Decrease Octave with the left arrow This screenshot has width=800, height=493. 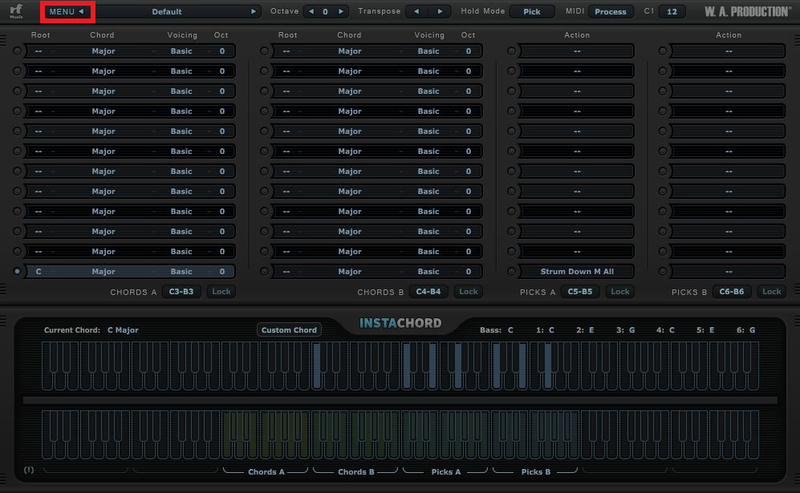point(311,12)
